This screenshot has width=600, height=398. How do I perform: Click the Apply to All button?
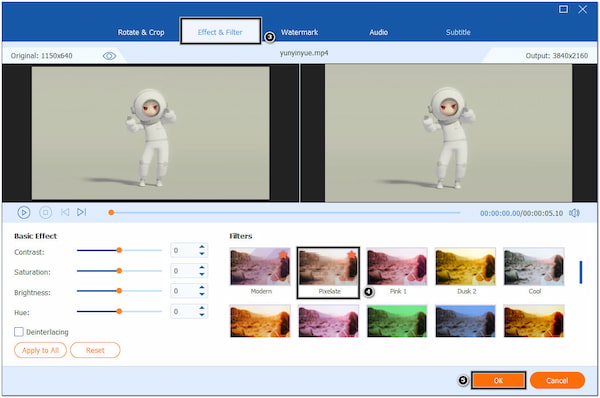pos(40,350)
